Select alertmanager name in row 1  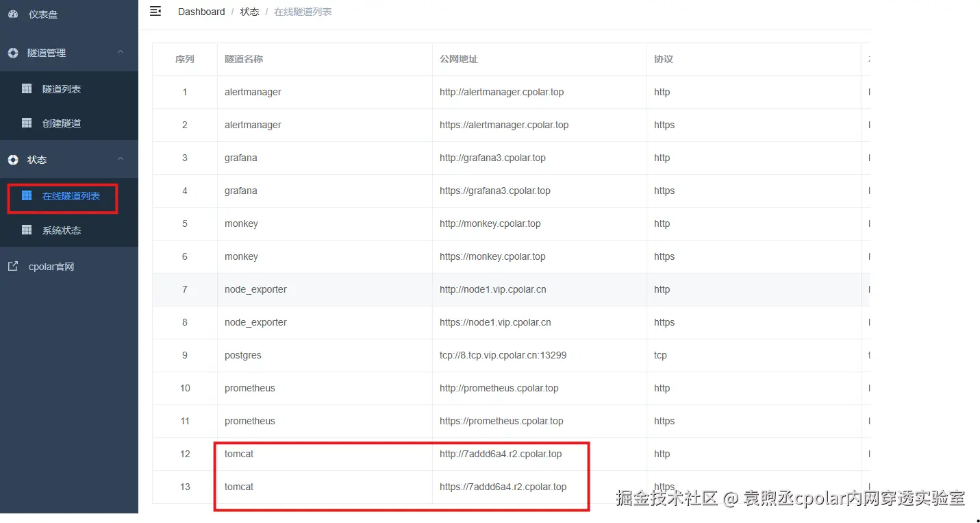click(x=253, y=92)
